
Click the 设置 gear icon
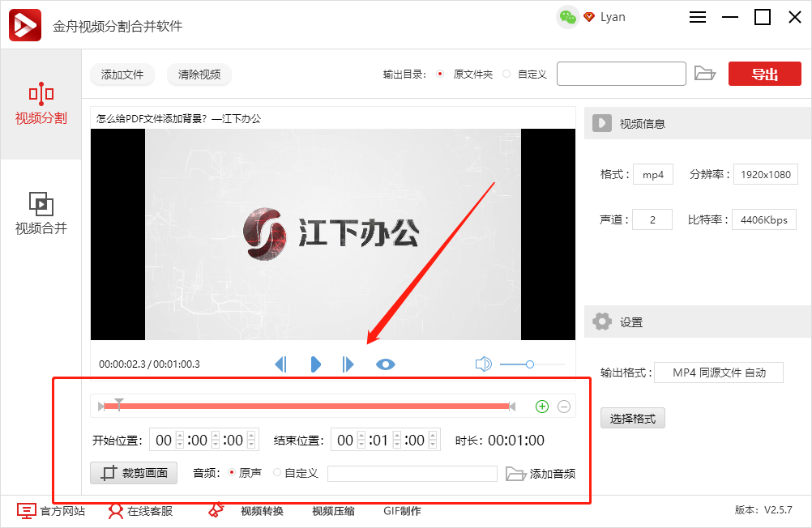(x=602, y=321)
